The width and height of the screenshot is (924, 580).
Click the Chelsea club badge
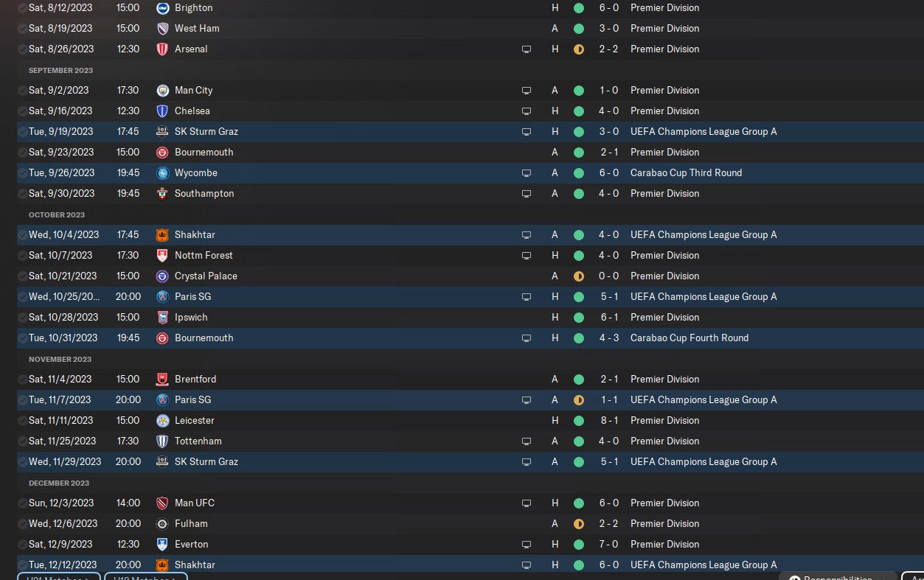point(163,111)
